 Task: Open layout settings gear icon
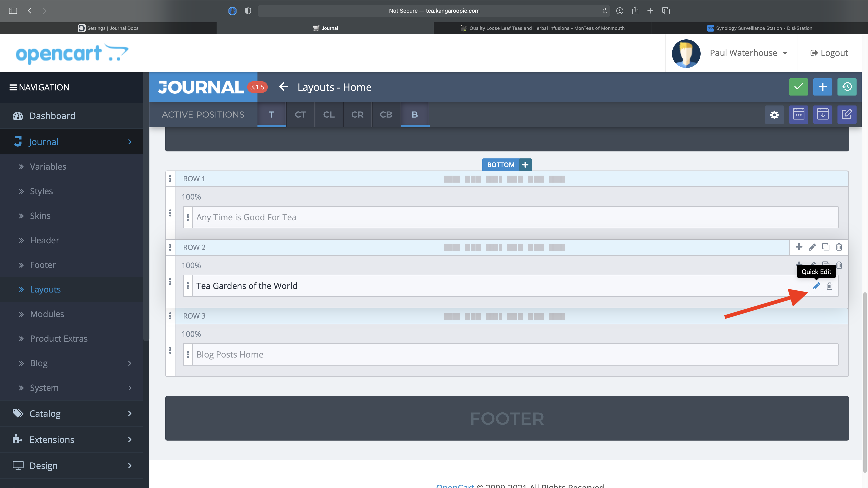[x=774, y=115]
